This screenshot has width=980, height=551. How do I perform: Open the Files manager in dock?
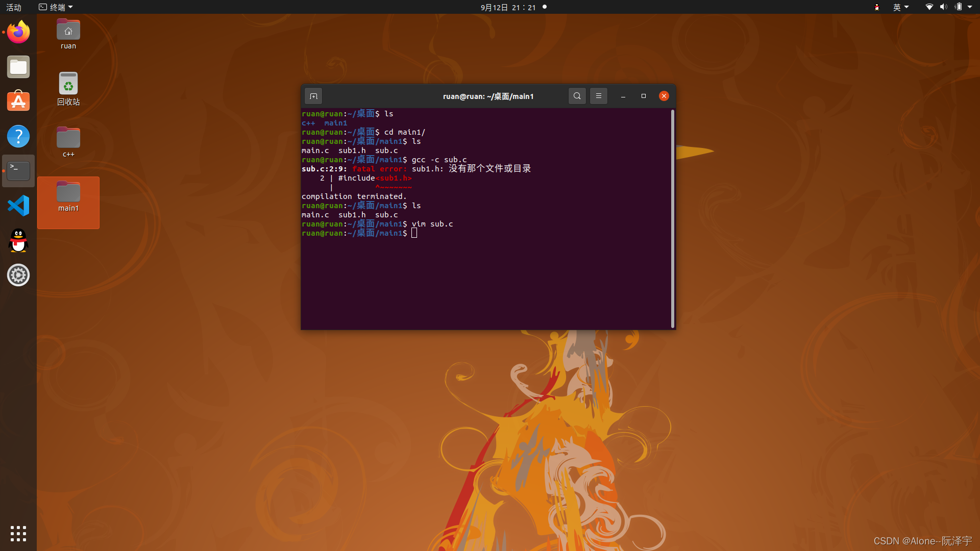point(18,67)
